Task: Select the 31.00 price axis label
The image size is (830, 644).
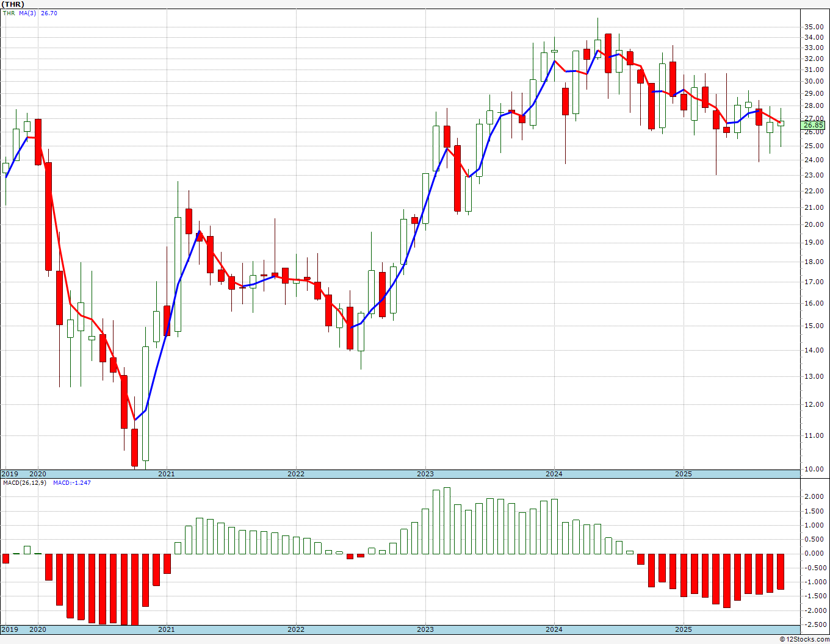Action: click(x=814, y=70)
